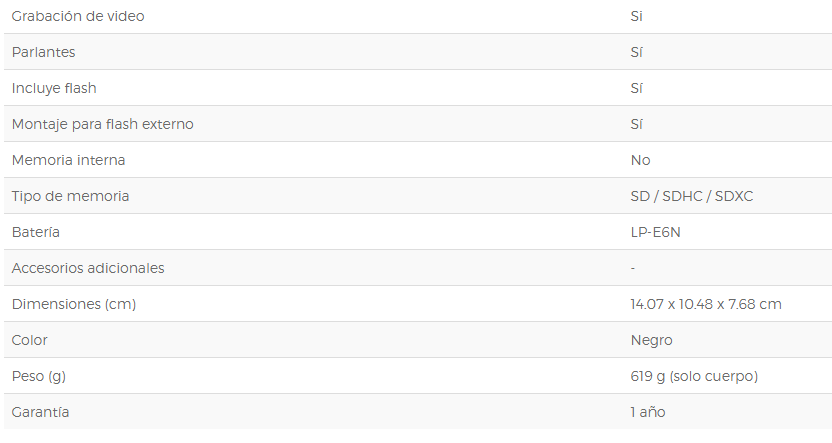Image resolution: width=832 pixels, height=443 pixels.
Task: Select the 'Color' row label
Action: [x=30, y=341]
